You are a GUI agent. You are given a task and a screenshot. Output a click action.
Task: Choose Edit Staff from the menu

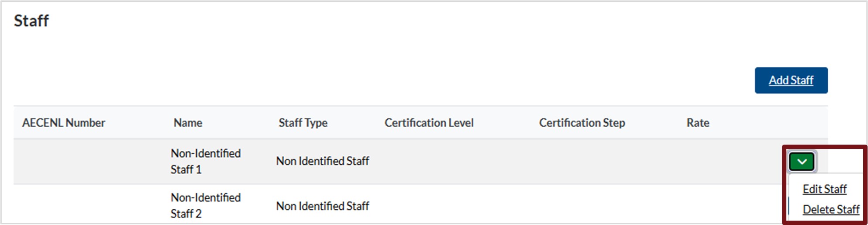pos(824,189)
